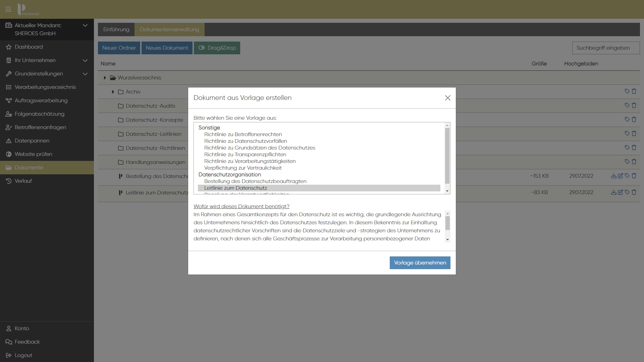Image resolution: width=644 pixels, height=362 pixels.
Task: Delete the Archiv folder
Action: pos(634,91)
